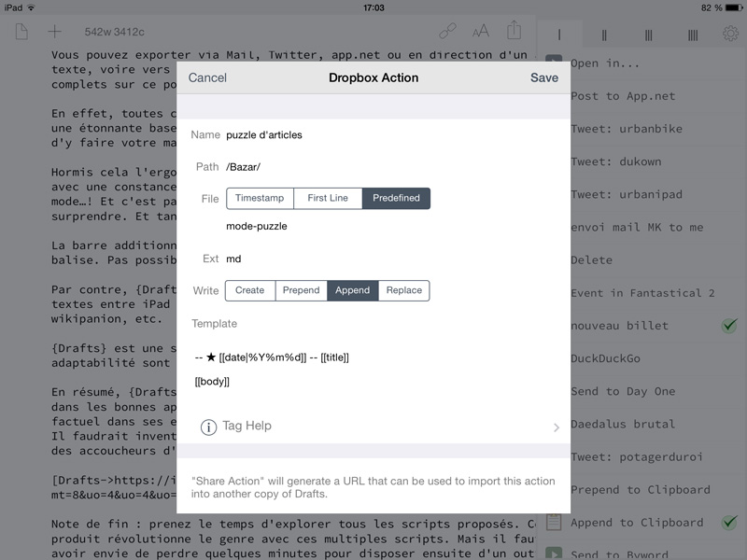Viewport: 747px width, 560px height.
Task: Tap the "Open in..." action
Action: coord(604,63)
